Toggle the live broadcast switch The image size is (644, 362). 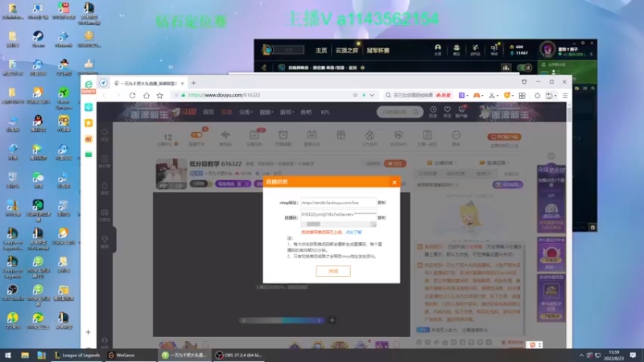(x=196, y=134)
